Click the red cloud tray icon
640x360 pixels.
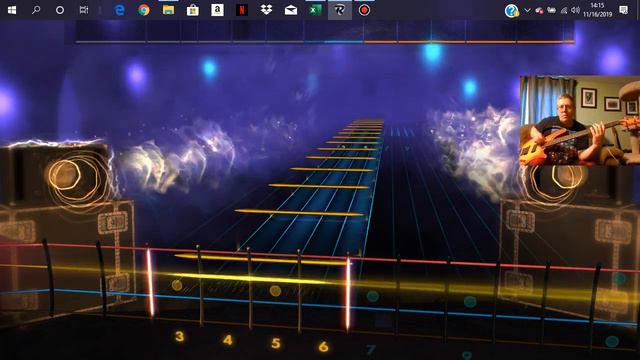[x=539, y=11]
